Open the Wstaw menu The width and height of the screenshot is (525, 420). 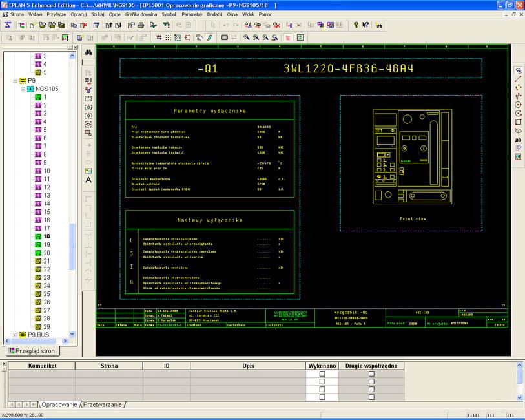(x=35, y=14)
